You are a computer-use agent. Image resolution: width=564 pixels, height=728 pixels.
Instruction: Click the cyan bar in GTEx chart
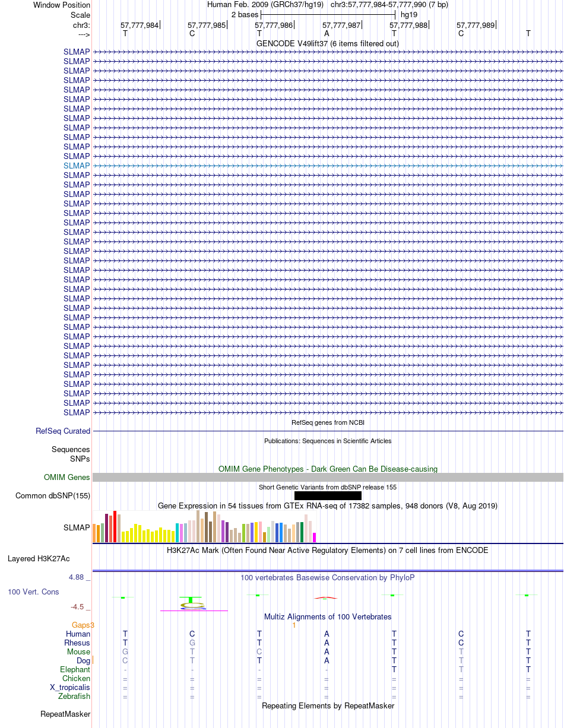(x=178, y=533)
